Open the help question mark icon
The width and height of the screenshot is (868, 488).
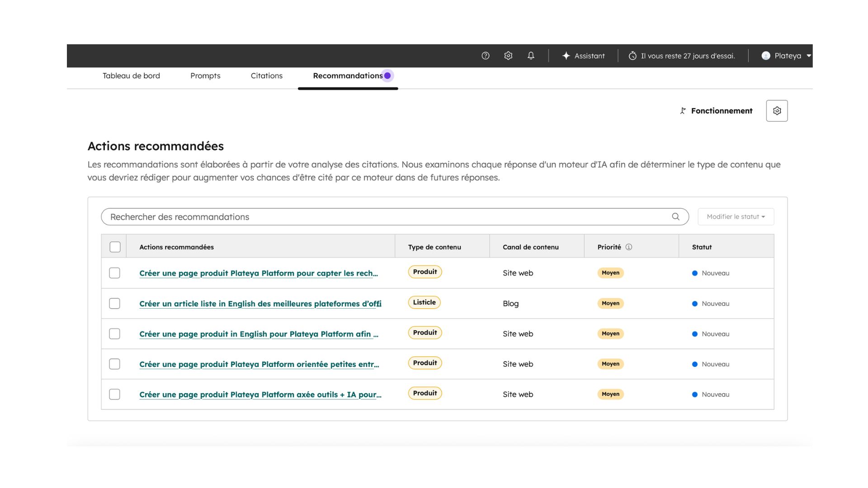tap(486, 56)
